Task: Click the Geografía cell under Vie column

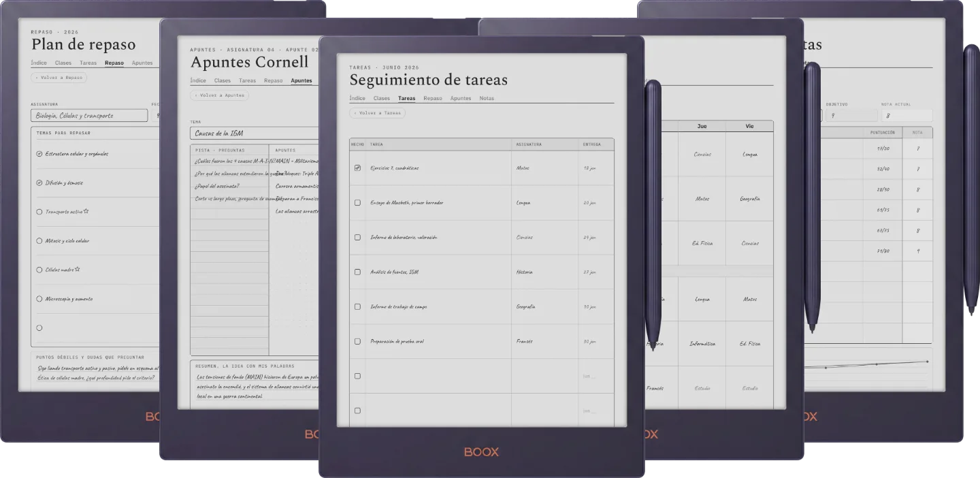Action: pos(749,199)
